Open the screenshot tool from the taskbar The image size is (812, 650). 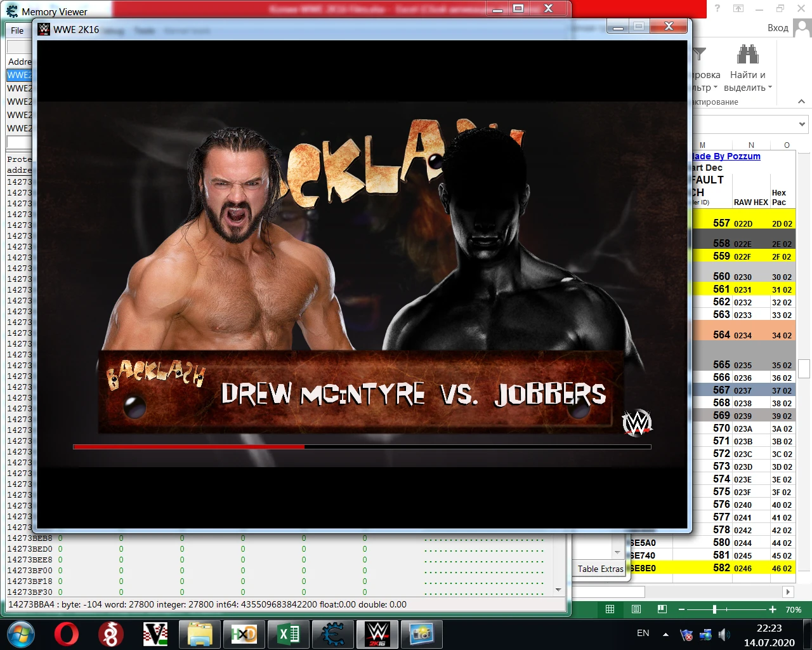point(421,633)
